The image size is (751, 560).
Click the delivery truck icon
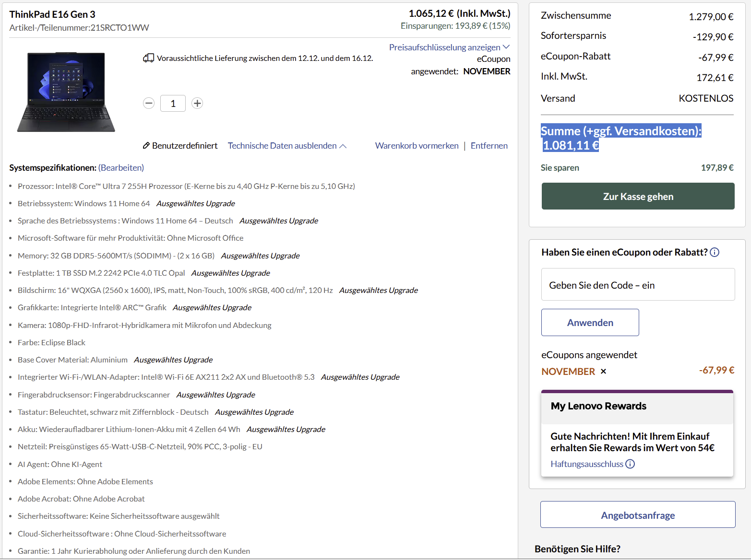point(148,58)
